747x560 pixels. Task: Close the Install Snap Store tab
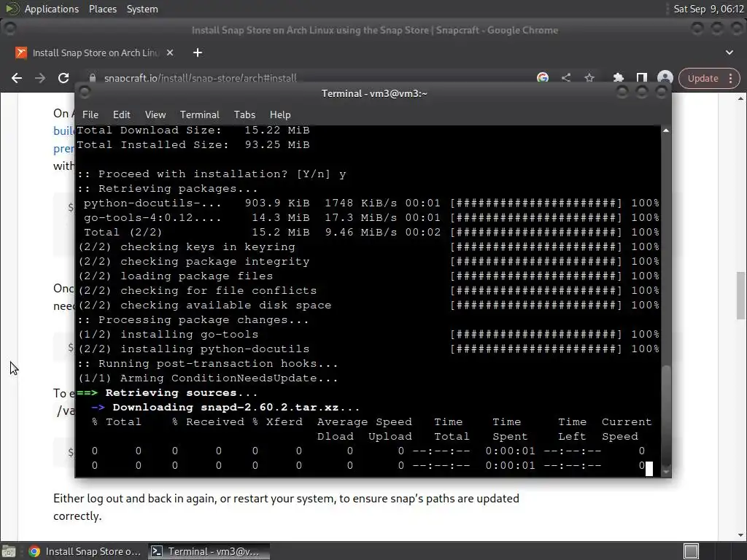tap(169, 52)
